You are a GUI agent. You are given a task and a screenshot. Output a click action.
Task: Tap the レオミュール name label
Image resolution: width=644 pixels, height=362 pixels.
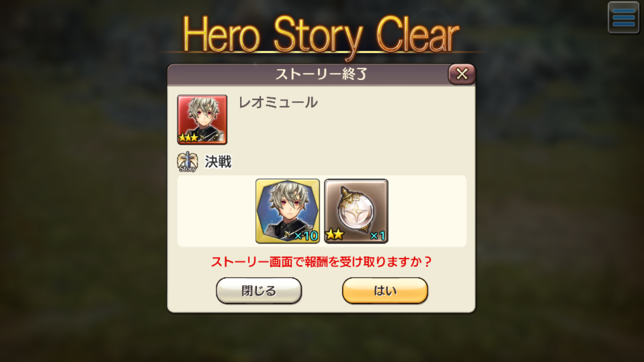(279, 102)
